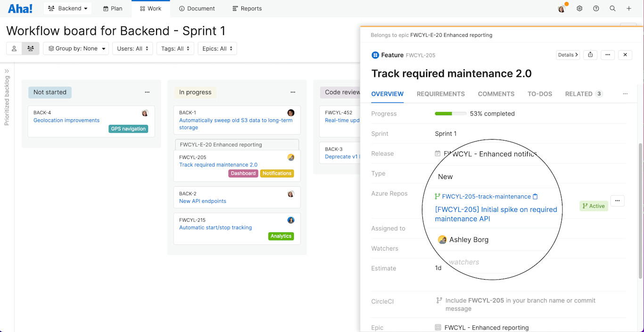Open the Users: All filter dropdown
The width and height of the screenshot is (644, 332).
(x=132, y=48)
